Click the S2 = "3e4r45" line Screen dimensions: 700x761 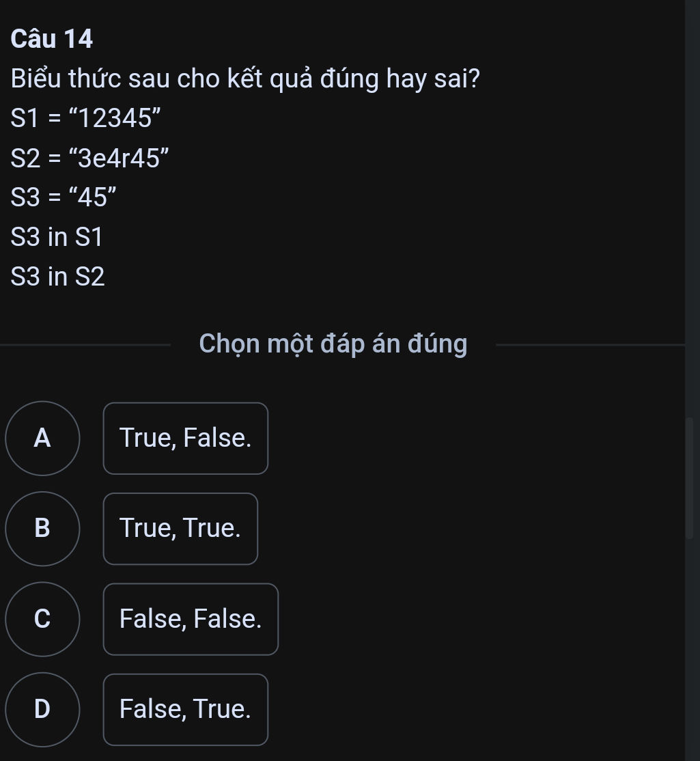tap(89, 158)
